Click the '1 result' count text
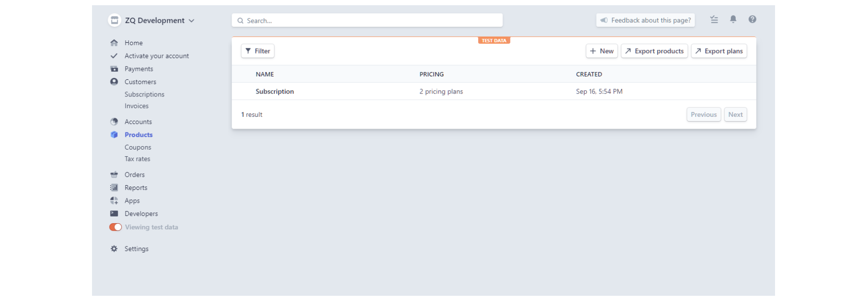The image size is (868, 301). point(251,115)
